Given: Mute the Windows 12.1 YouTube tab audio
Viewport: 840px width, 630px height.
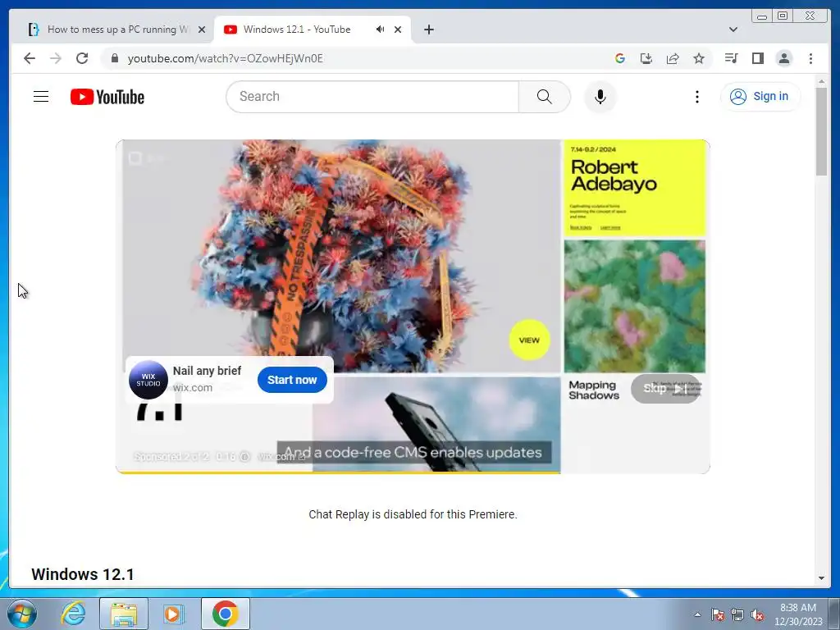Looking at the screenshot, I should [381, 30].
